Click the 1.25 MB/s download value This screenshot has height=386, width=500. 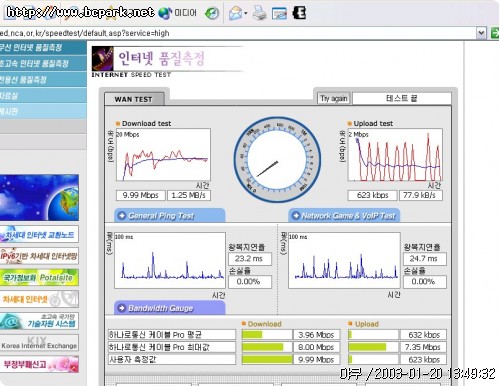click(189, 195)
